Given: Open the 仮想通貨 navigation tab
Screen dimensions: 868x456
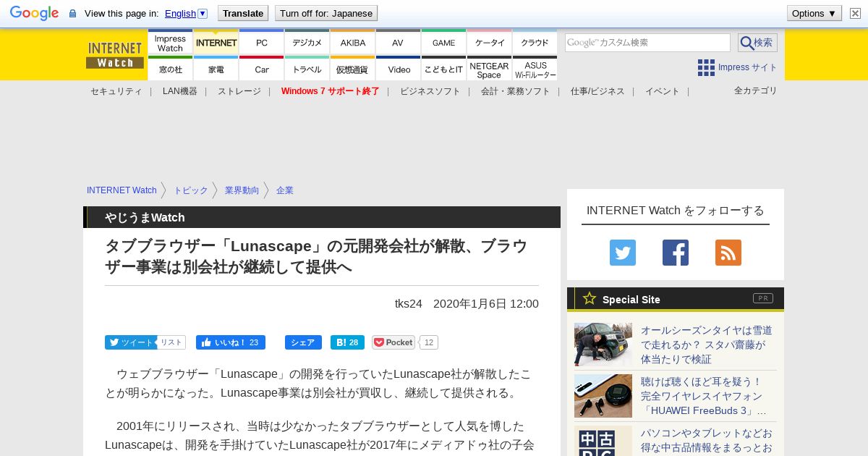Looking at the screenshot, I should (x=352, y=69).
